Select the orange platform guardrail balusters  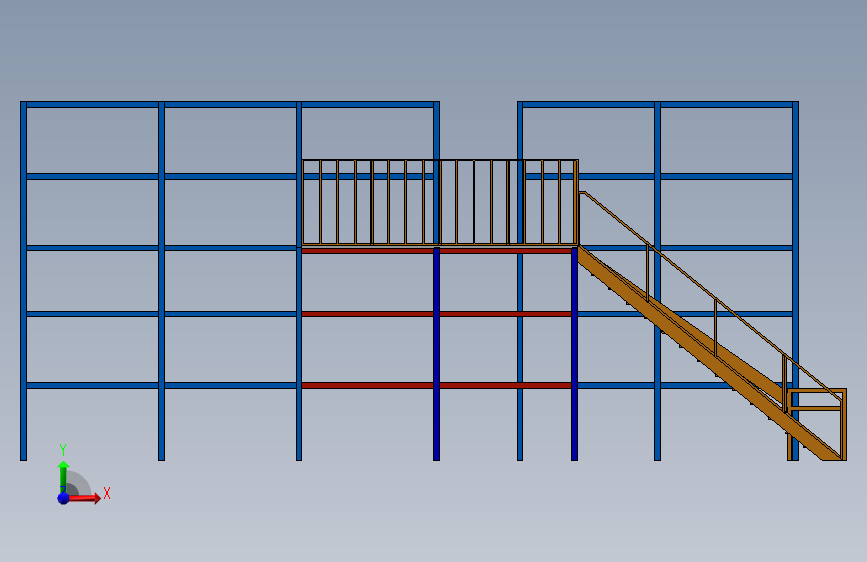[440, 202]
